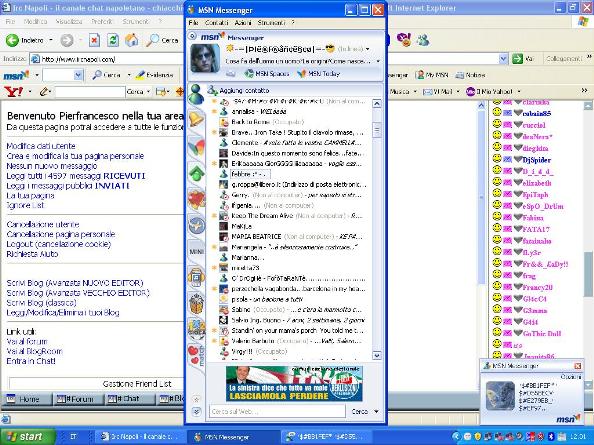Click the MSN butterfly logo in MSN toolbar
The width and height of the screenshot is (594, 445).
[16, 75]
